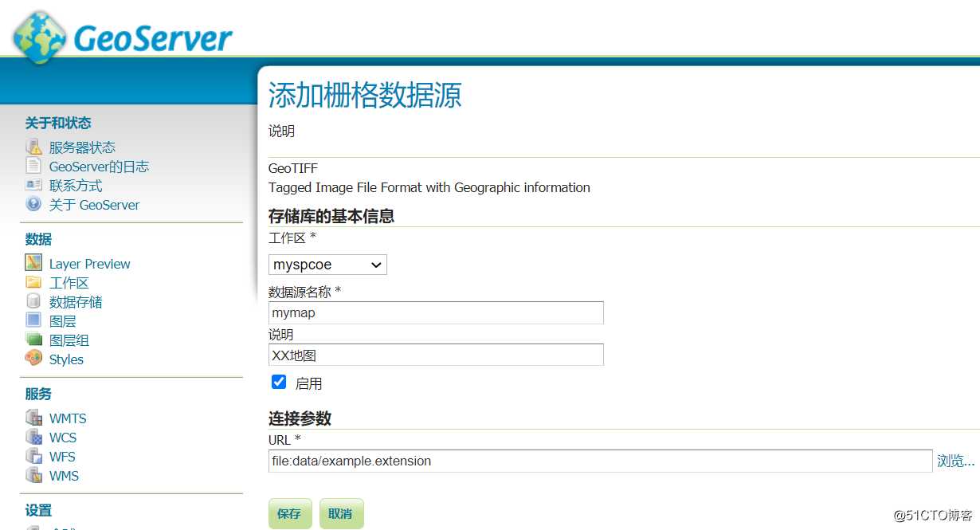980x530 pixels.
Task: Open 服务器状态 page
Action: coord(82,147)
